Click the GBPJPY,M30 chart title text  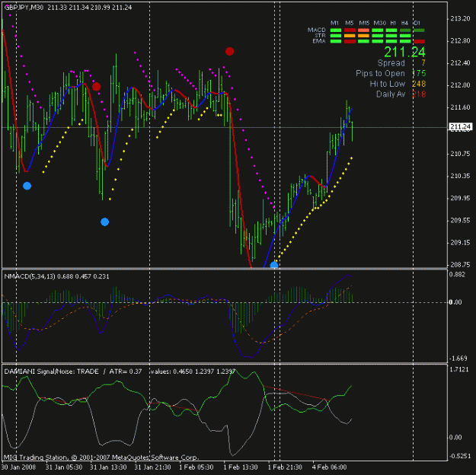[x=24, y=8]
